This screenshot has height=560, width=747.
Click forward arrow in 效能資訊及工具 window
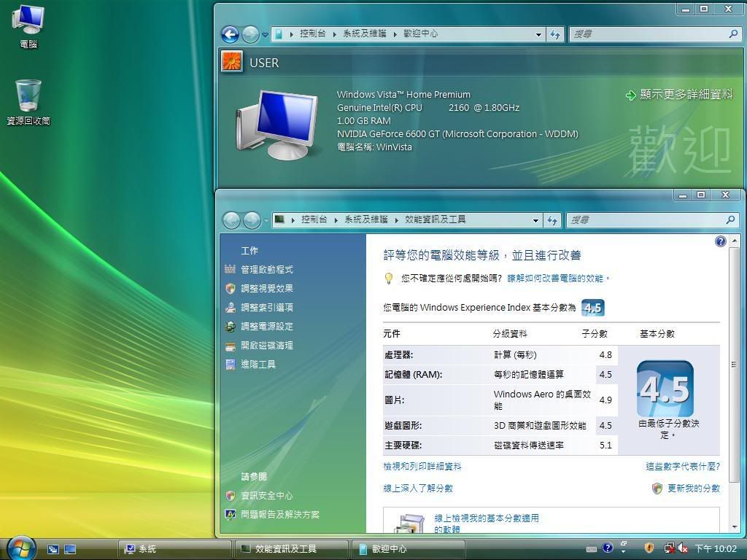(x=252, y=220)
